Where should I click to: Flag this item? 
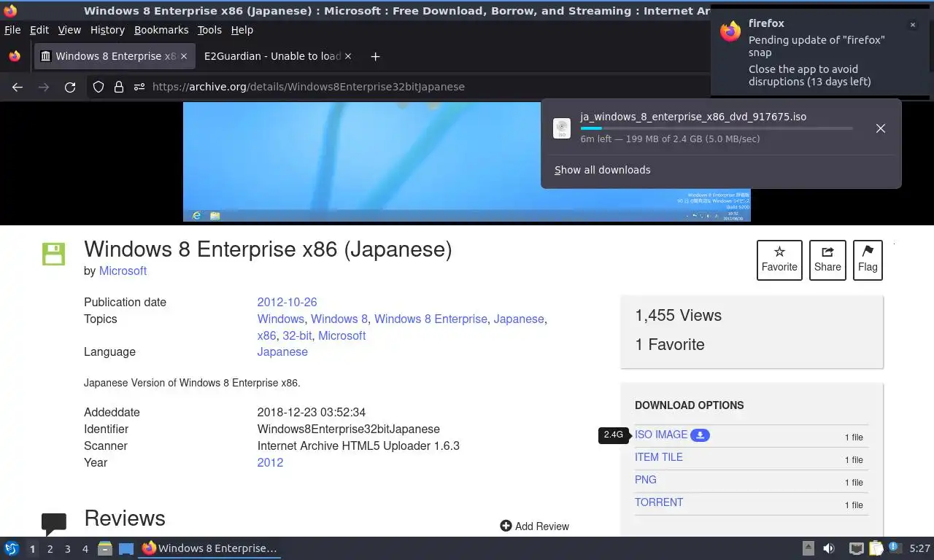pos(868,260)
